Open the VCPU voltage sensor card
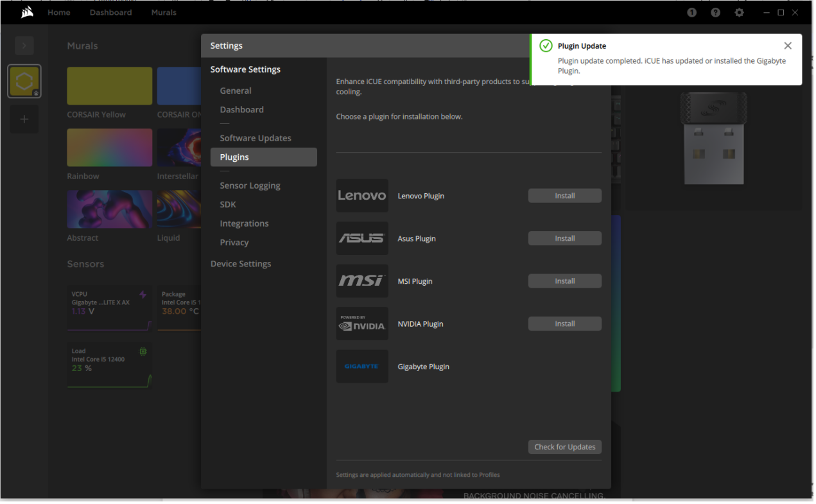 pyautogui.click(x=110, y=309)
